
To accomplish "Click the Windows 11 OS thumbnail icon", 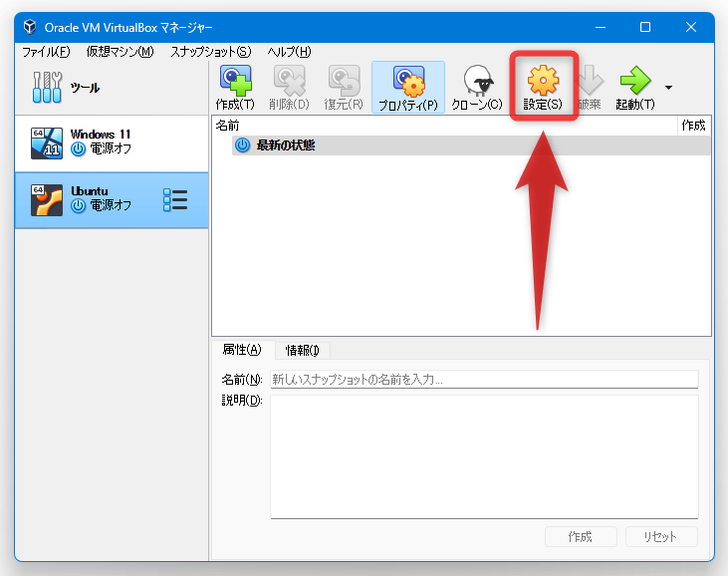I will point(47,144).
